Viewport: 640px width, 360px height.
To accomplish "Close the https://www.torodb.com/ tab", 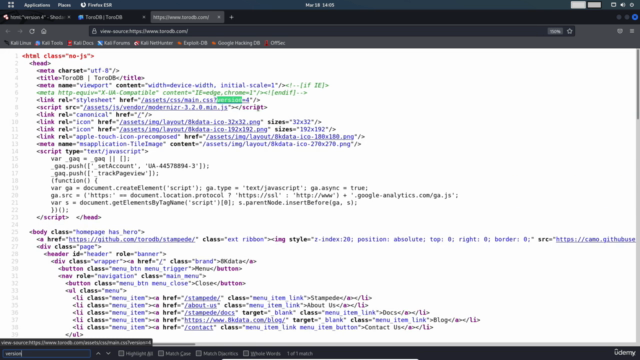I will point(219,17).
